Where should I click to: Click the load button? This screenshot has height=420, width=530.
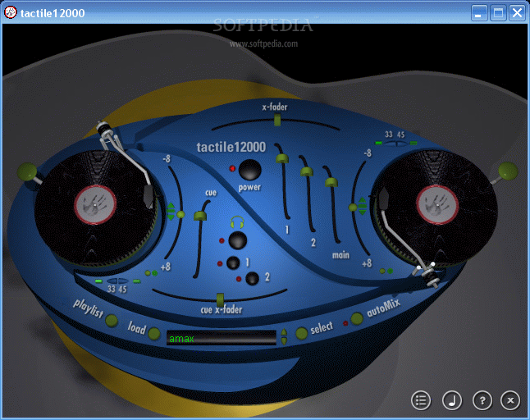153,334
